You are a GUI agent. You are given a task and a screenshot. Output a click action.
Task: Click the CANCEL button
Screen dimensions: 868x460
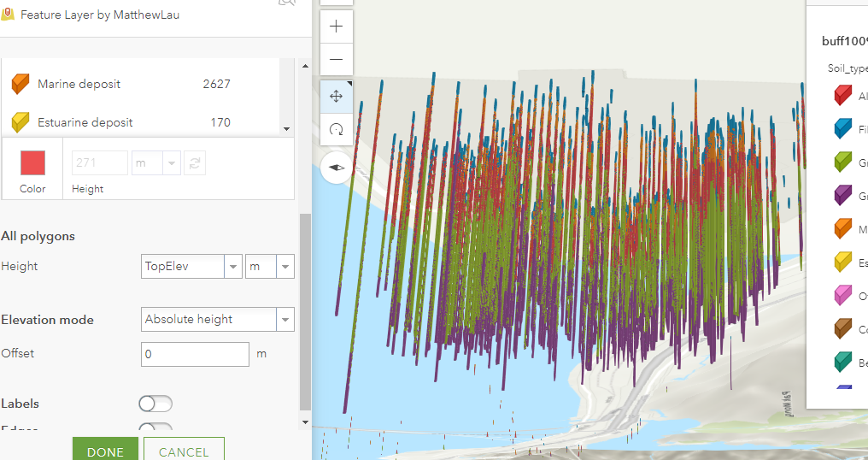click(184, 448)
